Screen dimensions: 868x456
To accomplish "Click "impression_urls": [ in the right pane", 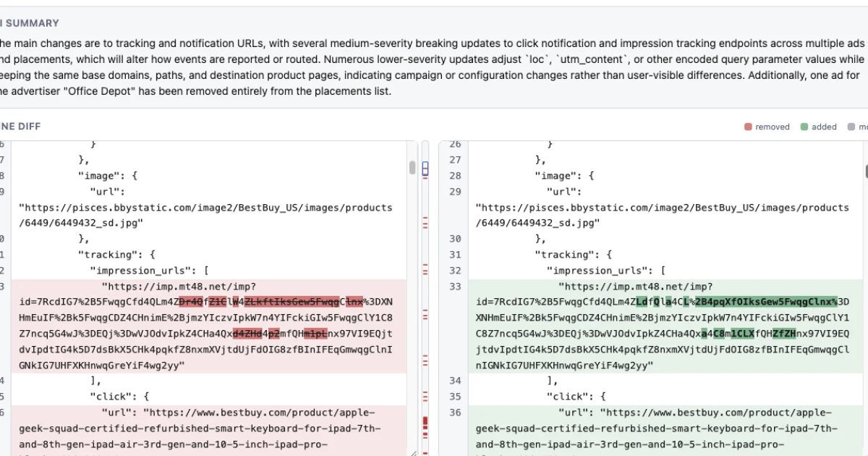I will tap(606, 270).
